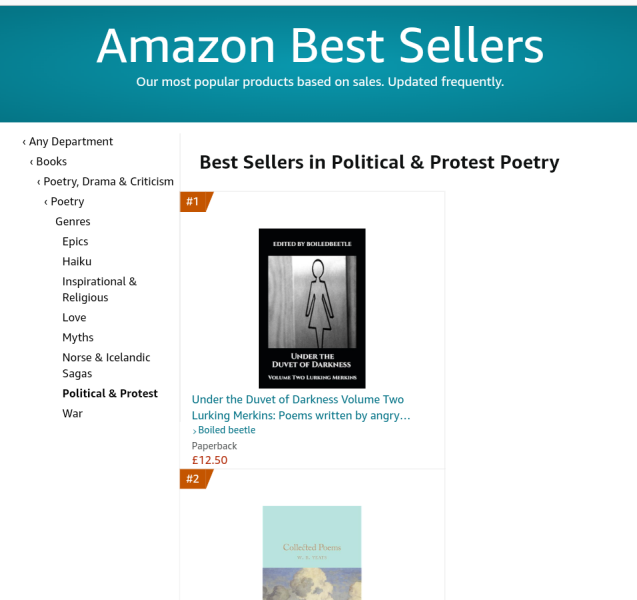This screenshot has width=637, height=600.
Task: Browse the Myths genre
Action: click(x=78, y=338)
